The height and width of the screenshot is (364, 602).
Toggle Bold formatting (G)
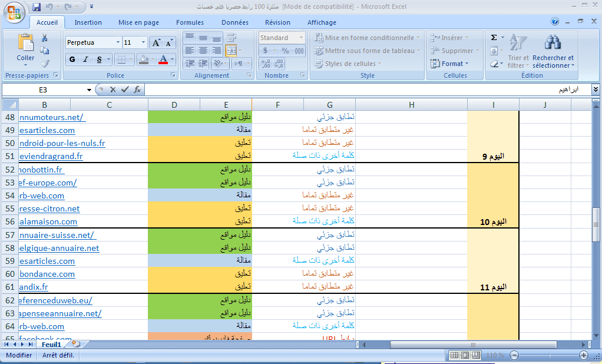(72, 59)
